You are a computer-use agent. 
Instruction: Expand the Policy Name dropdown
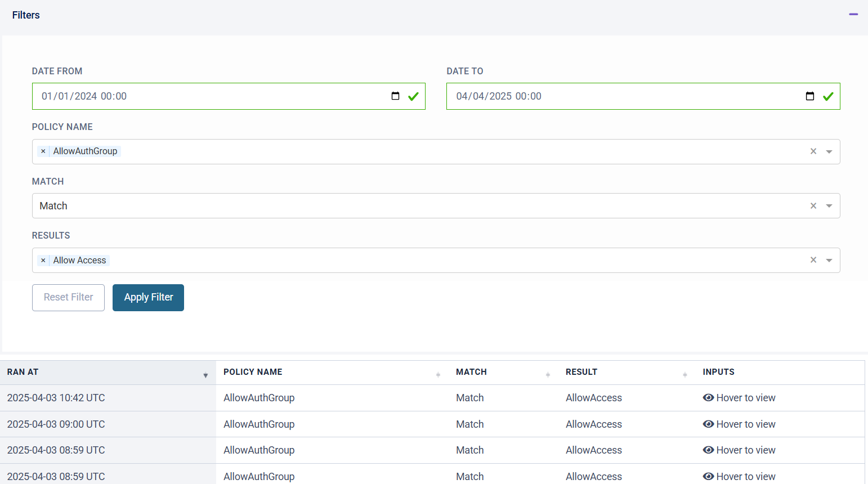(829, 152)
